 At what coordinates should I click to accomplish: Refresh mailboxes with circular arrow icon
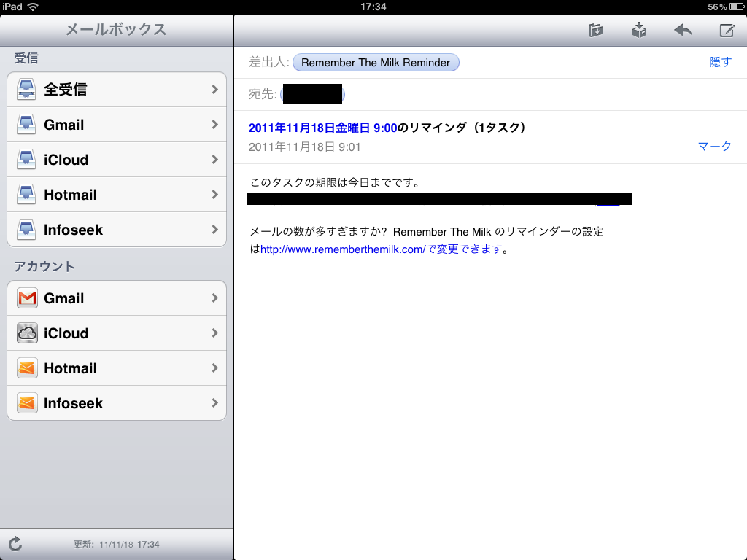click(x=15, y=544)
